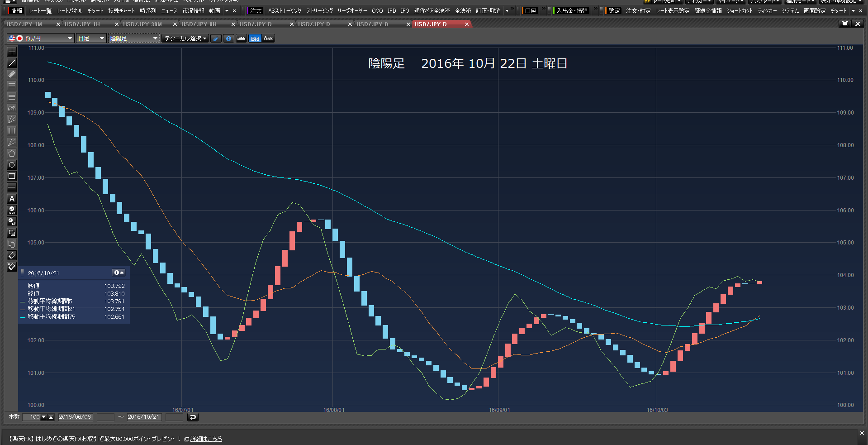This screenshot has height=445, width=868.
Task: Click ASストリーミング order button
Action: pyautogui.click(x=285, y=11)
